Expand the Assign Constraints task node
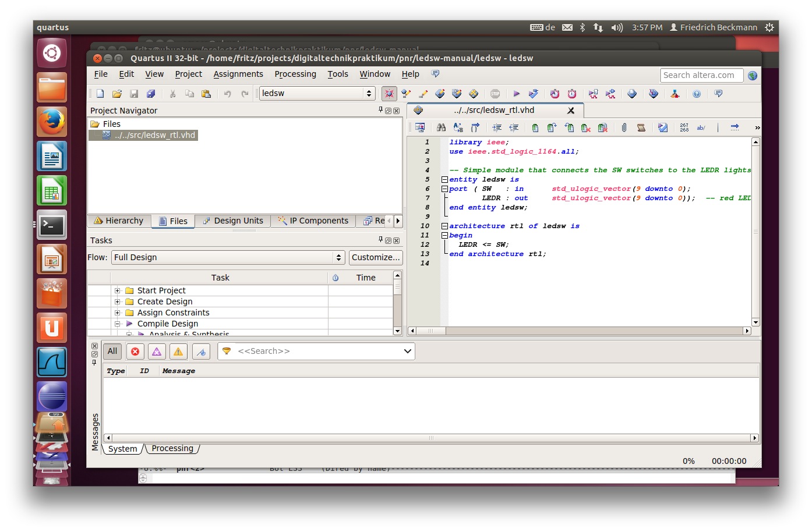This screenshot has width=812, height=532. (x=117, y=313)
